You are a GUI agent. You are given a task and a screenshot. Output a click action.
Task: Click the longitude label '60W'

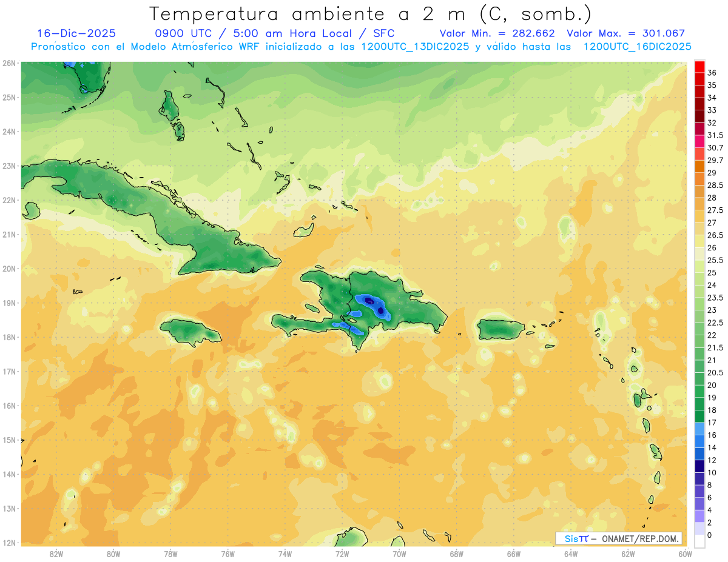coord(685,554)
